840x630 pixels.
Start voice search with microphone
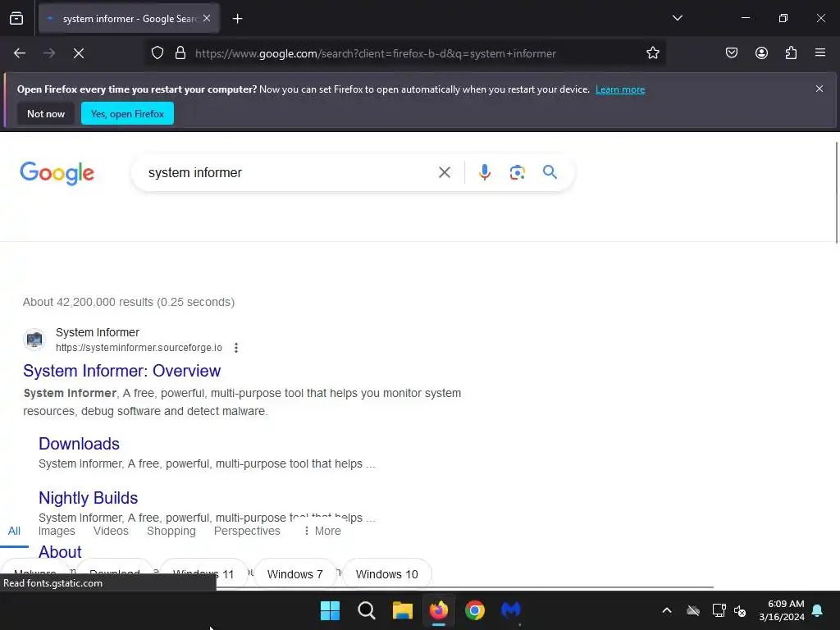click(484, 172)
